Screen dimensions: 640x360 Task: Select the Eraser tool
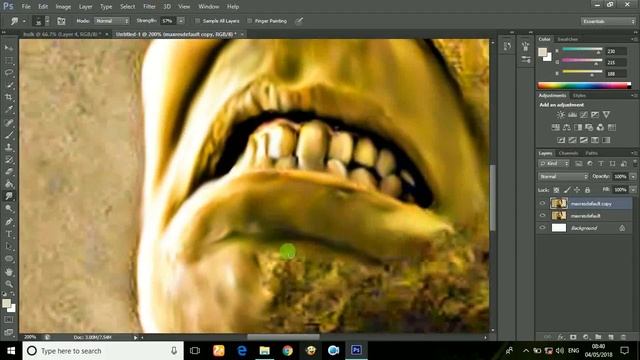9,171
